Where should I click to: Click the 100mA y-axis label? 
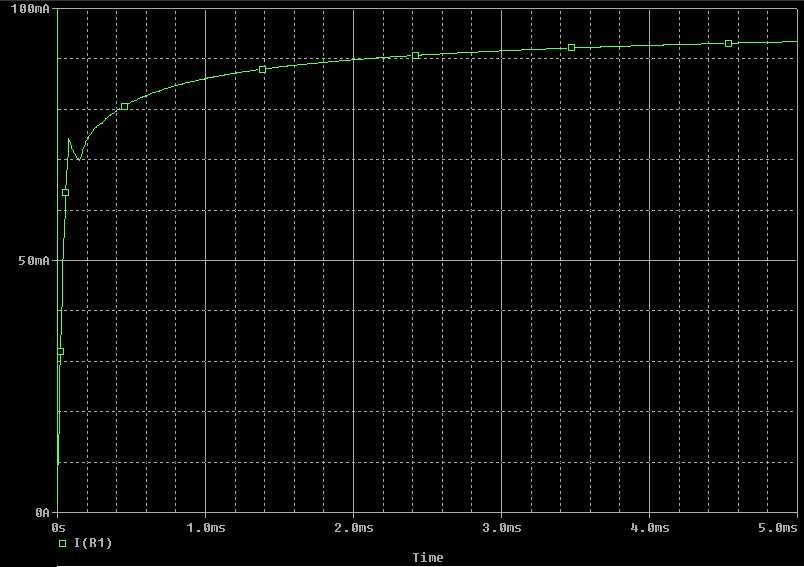30,9
